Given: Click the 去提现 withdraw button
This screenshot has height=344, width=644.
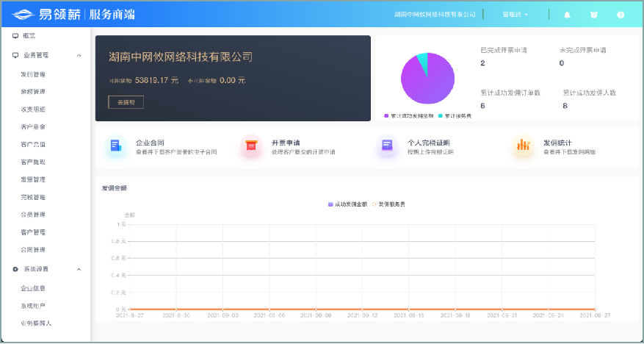Looking at the screenshot, I should tap(126, 102).
